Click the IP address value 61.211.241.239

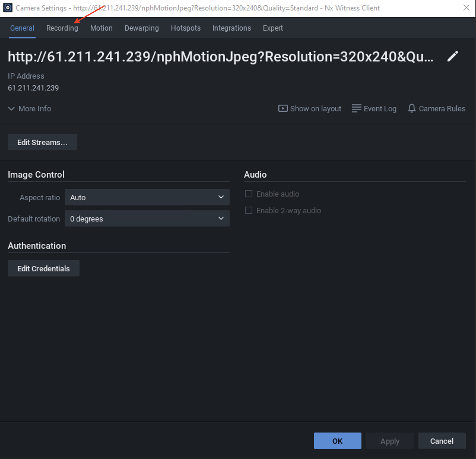coord(33,88)
